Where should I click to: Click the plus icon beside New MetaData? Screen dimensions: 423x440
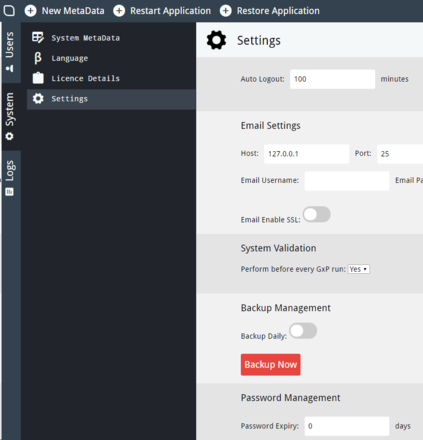30,11
